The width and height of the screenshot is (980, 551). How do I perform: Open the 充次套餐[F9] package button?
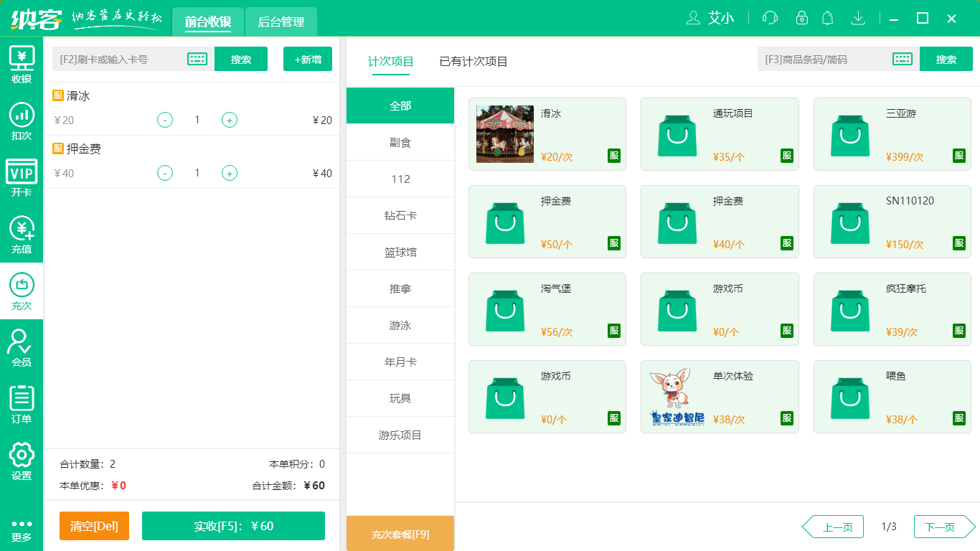click(x=400, y=533)
